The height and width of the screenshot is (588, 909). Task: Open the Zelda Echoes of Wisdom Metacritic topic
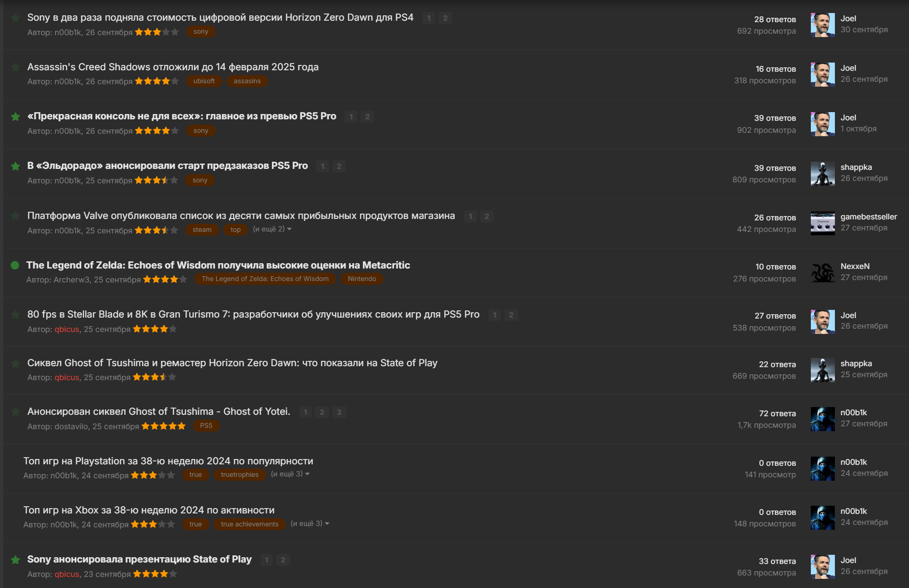coord(218,265)
